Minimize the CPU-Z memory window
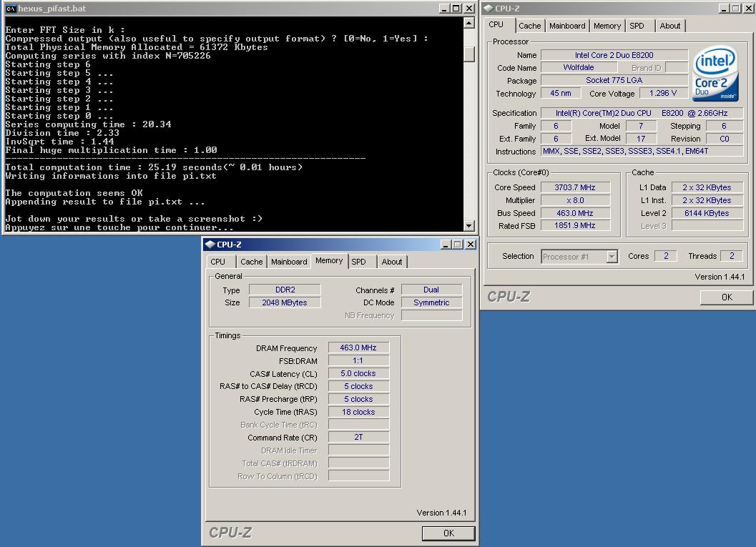 (x=446, y=245)
